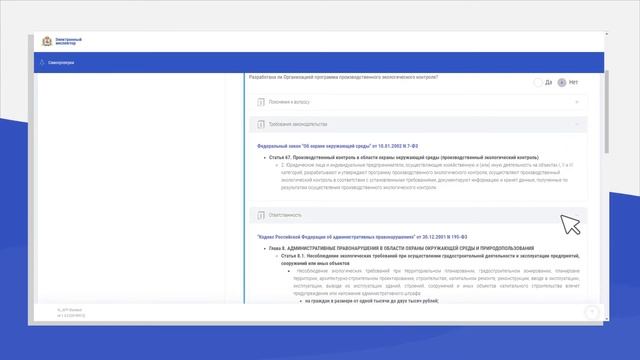Click the fine line на граждан в размере
640x360 pixels.
(372, 301)
